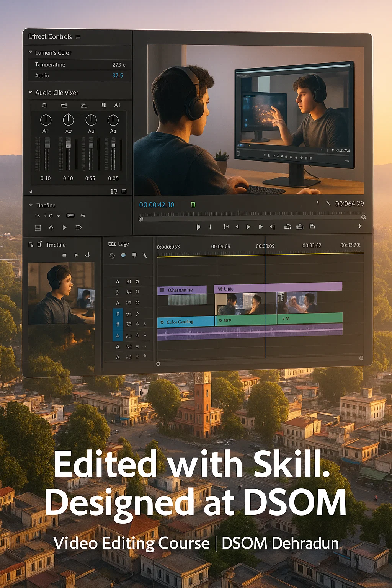Click the program monitor mark-in play icon
This screenshot has width=392, height=588.
pos(198,227)
